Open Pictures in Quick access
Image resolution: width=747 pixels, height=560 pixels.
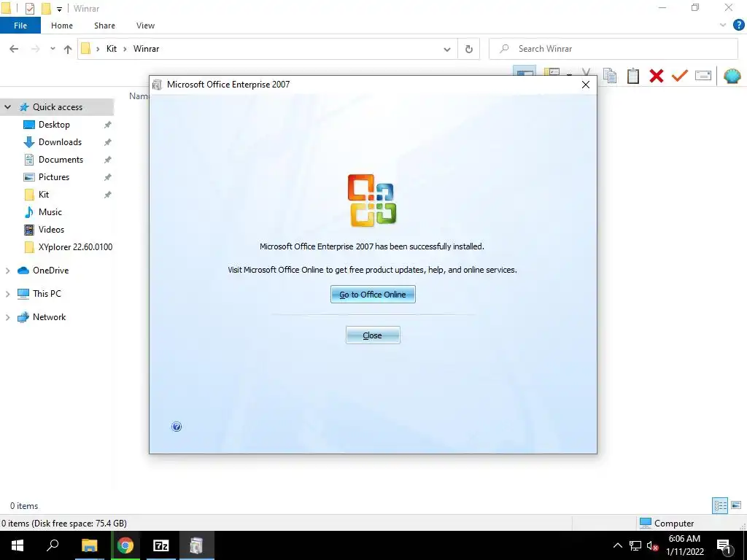54,177
